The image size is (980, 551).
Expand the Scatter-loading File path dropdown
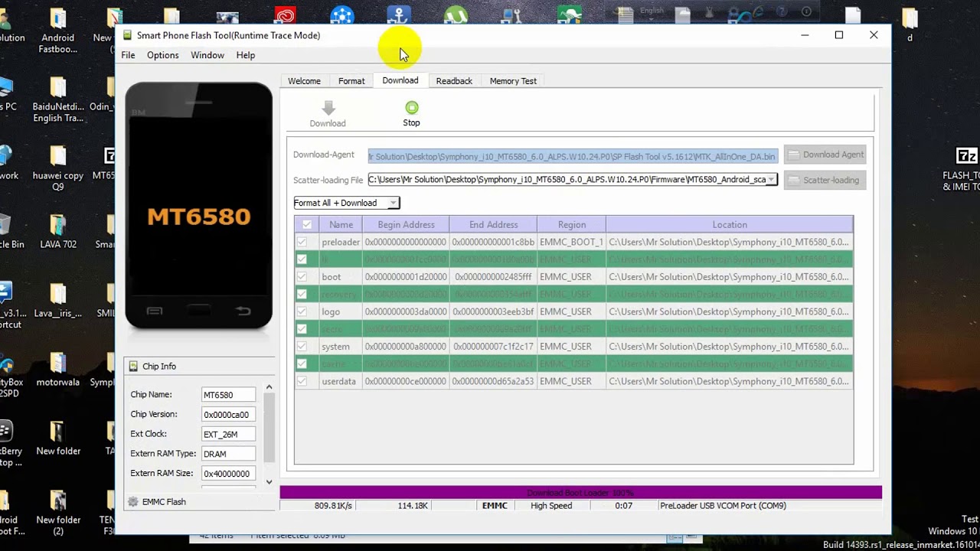(x=771, y=179)
